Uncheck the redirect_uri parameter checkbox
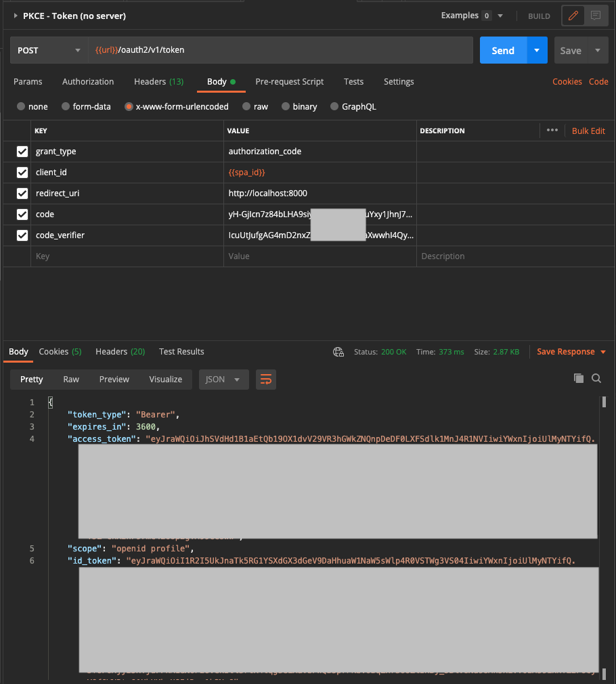The width and height of the screenshot is (616, 684). [x=22, y=193]
